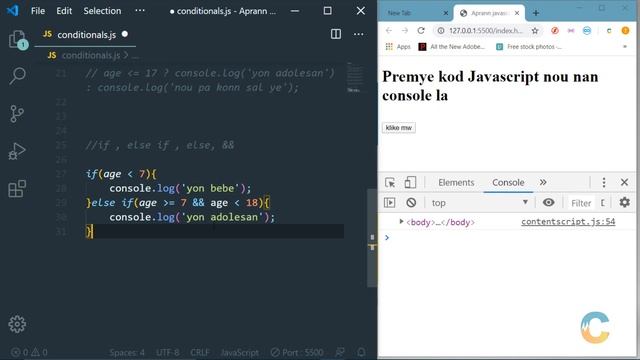Go back in Chrome

[x=389, y=31]
